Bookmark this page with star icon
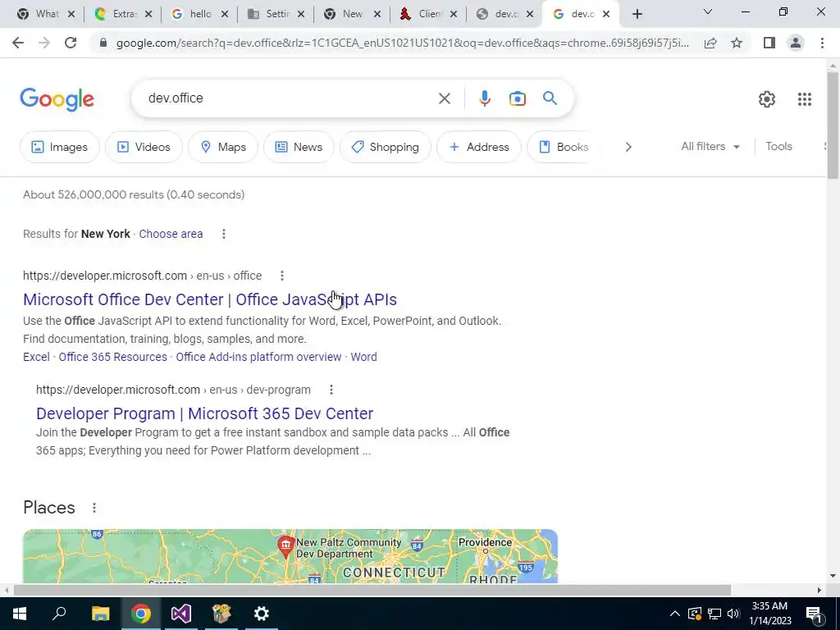840x630 pixels. [x=737, y=43]
